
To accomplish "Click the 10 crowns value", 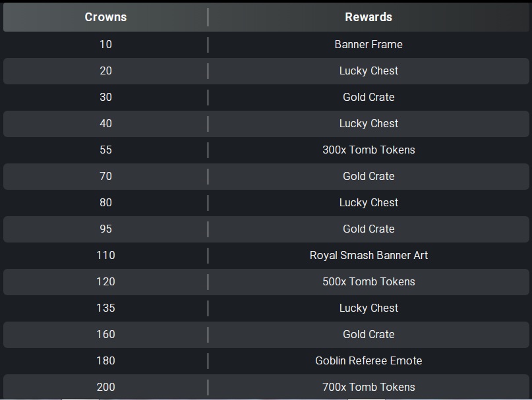I will pyautogui.click(x=105, y=44).
